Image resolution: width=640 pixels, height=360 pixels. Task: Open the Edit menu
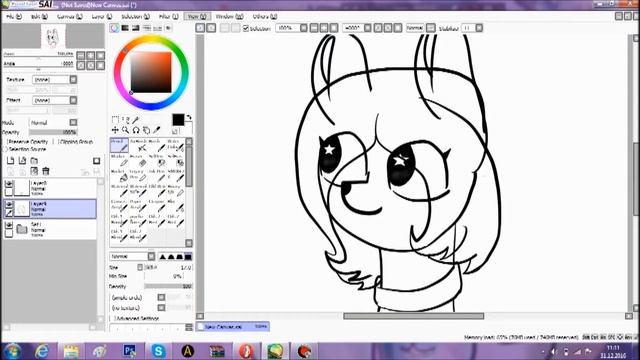click(x=40, y=17)
